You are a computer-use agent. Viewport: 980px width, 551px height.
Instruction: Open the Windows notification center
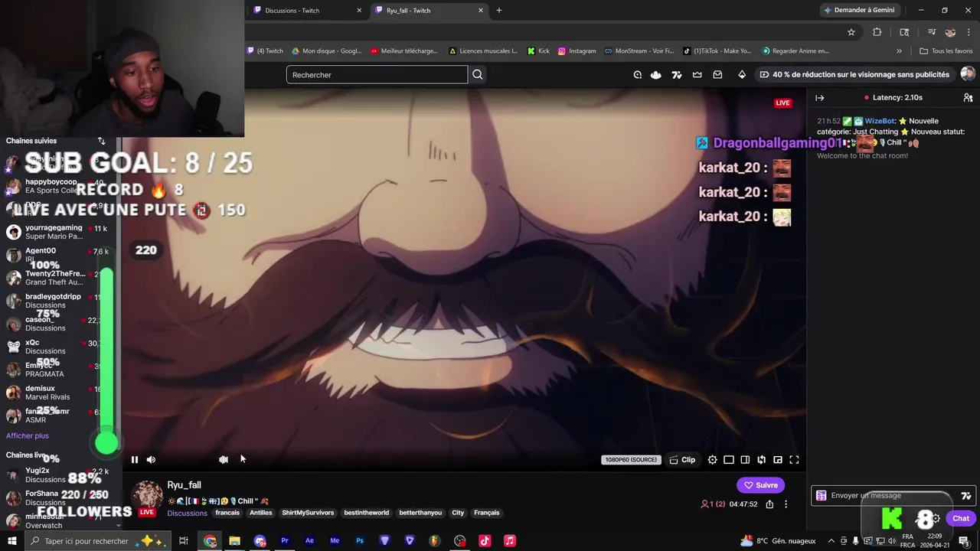964,541
